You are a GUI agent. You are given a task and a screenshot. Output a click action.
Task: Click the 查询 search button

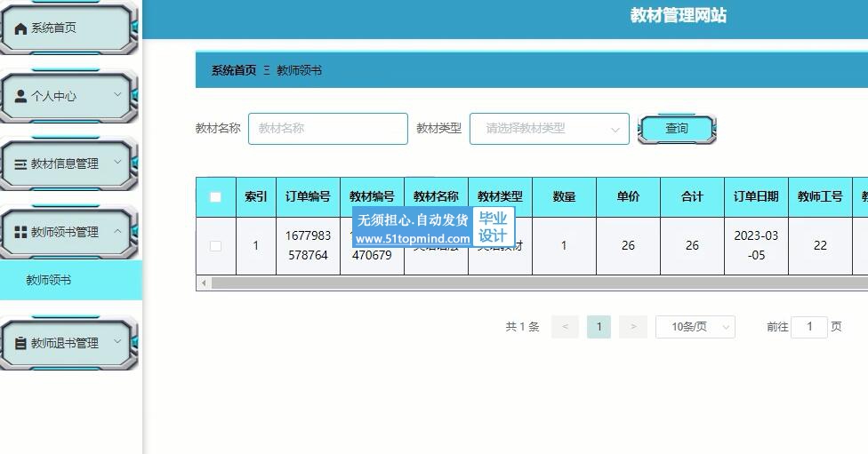pyautogui.click(x=677, y=129)
